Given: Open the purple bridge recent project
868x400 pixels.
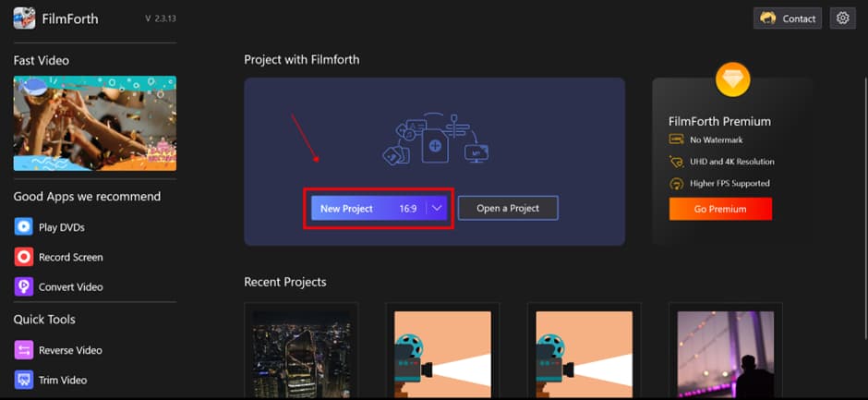Looking at the screenshot, I should (x=726, y=354).
